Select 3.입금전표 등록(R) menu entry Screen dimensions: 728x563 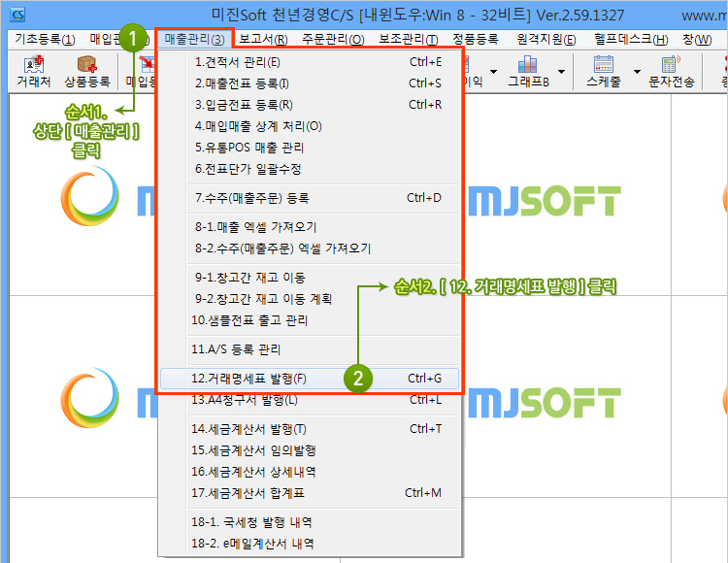tap(311, 105)
